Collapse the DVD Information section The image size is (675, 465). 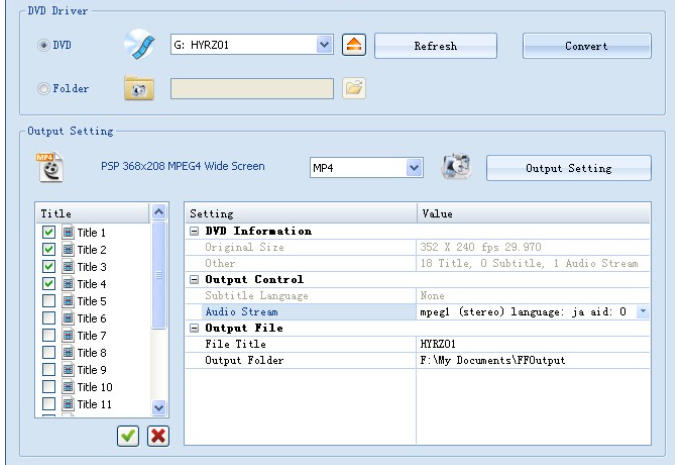point(194,232)
